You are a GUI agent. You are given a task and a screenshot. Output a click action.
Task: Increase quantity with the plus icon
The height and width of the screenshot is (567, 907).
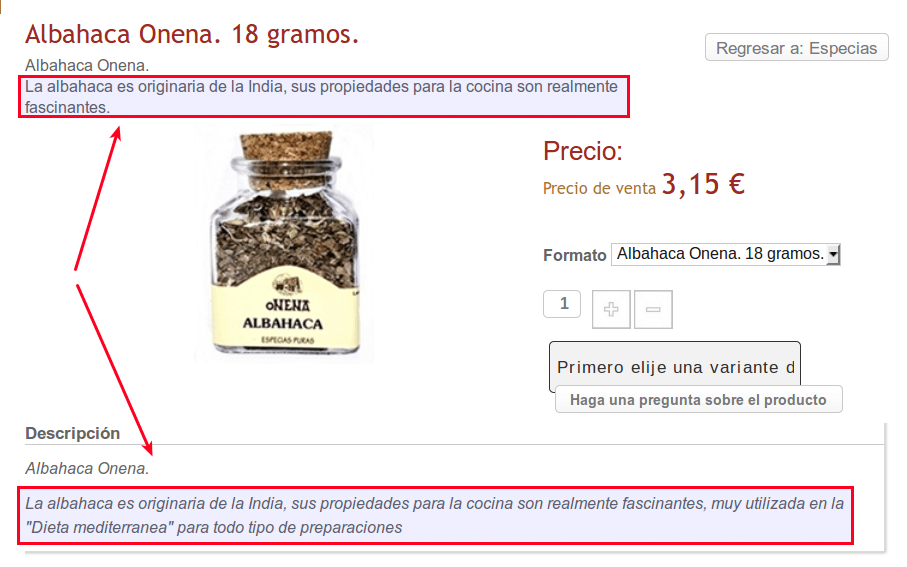611,310
